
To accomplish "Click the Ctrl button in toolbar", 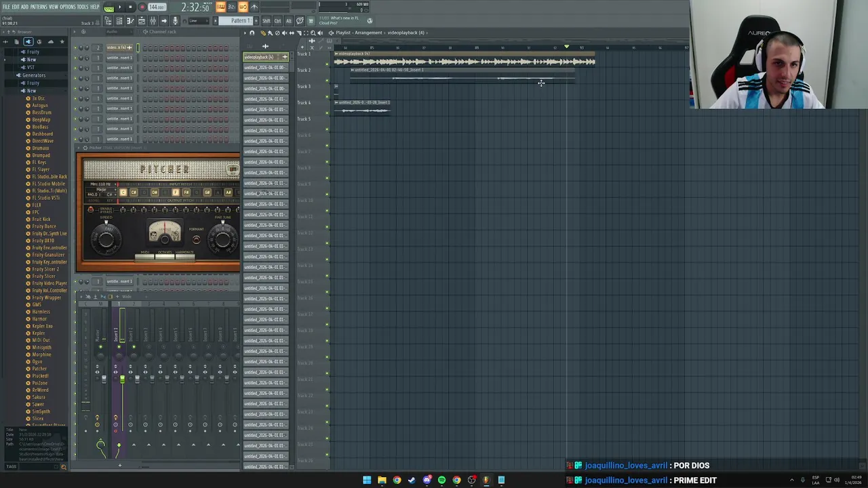I will [278, 21].
